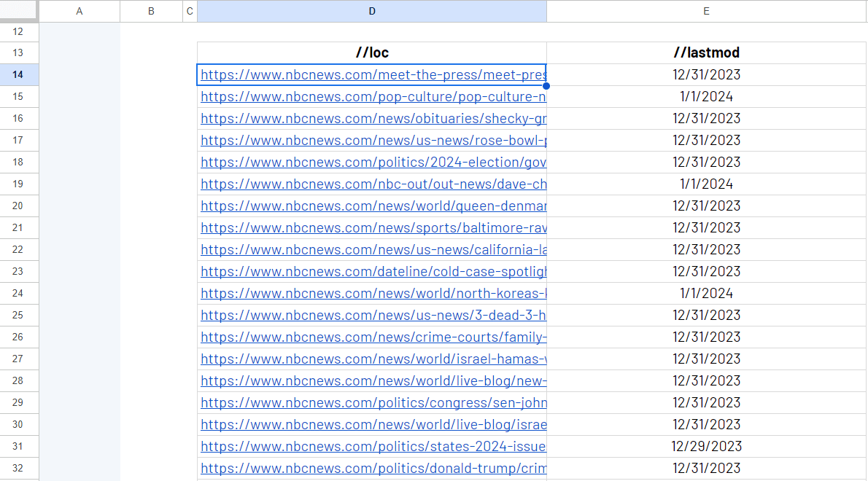
Task: Grab the blue fill handle on selected cell
Action: coord(546,86)
